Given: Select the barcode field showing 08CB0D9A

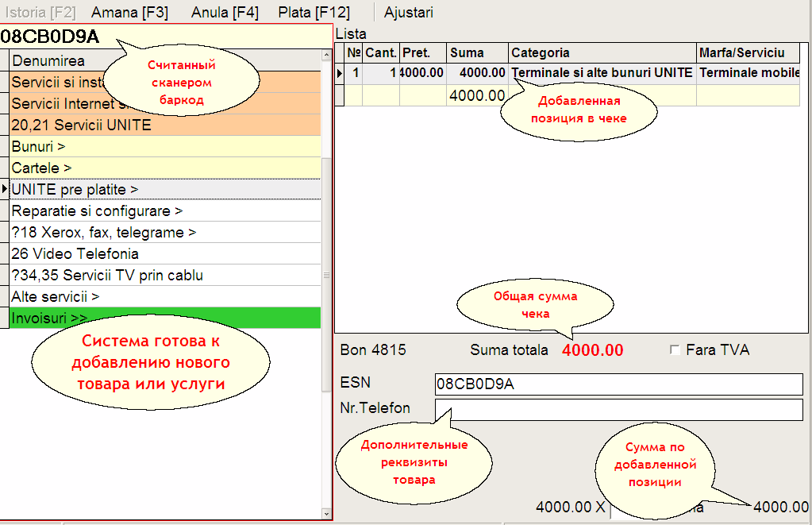Looking at the screenshot, I should (x=166, y=37).
